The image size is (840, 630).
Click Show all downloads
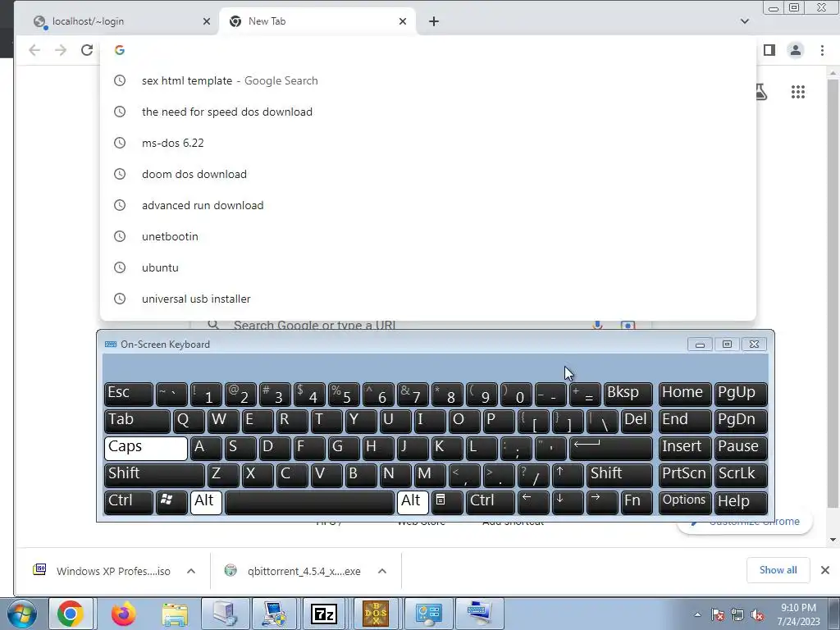pyautogui.click(x=778, y=570)
